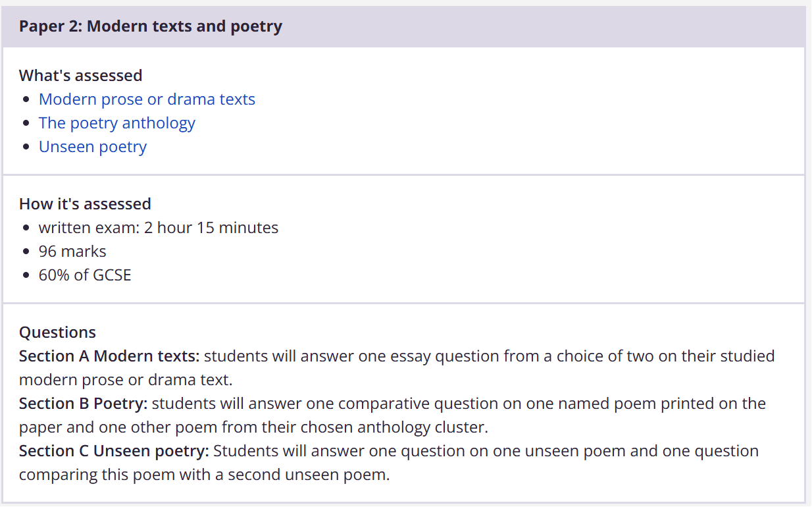This screenshot has height=507, width=812.
Task: Open the Modern prose or drama texts link
Action: [147, 99]
